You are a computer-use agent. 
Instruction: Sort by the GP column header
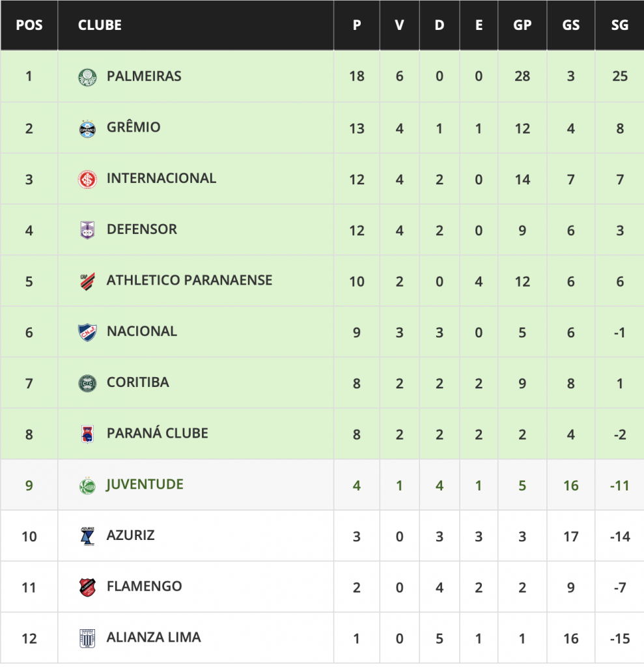(522, 25)
